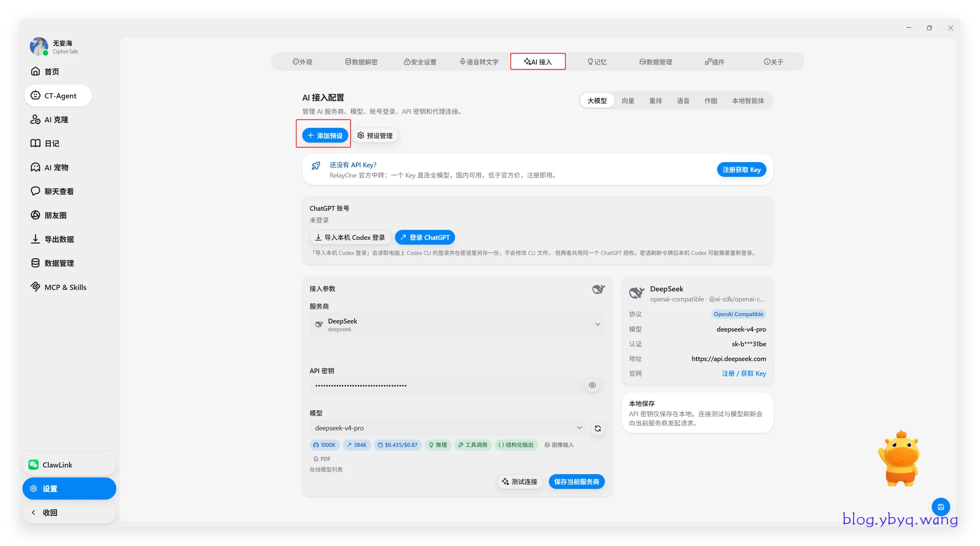Click the https://api.deepseek.com address

(729, 359)
